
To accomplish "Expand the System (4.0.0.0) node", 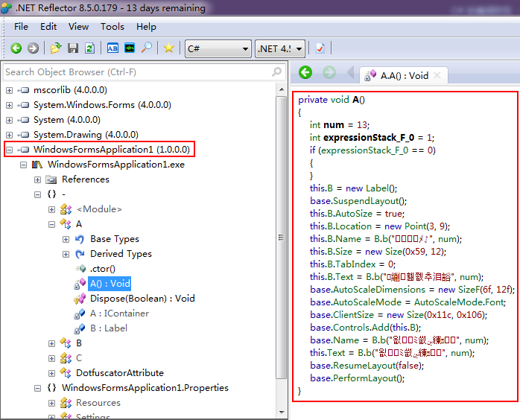I will tap(9, 120).
